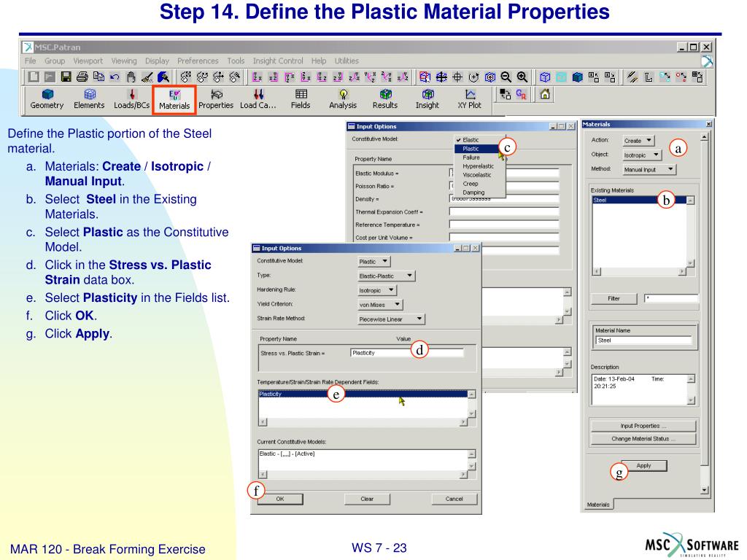Image resolution: width=747 pixels, height=560 pixels.
Task: Click the Dependent Fields list horizontal scrollbar
Action: 363,422
